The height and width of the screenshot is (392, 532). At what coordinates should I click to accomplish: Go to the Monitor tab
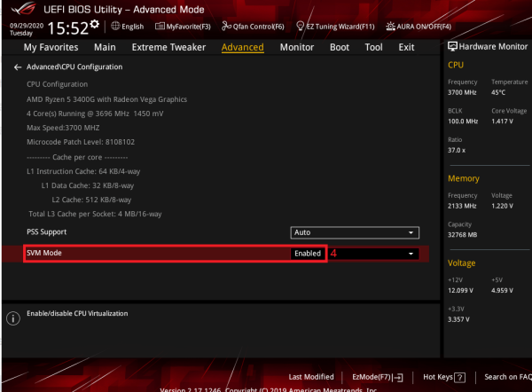pos(297,47)
